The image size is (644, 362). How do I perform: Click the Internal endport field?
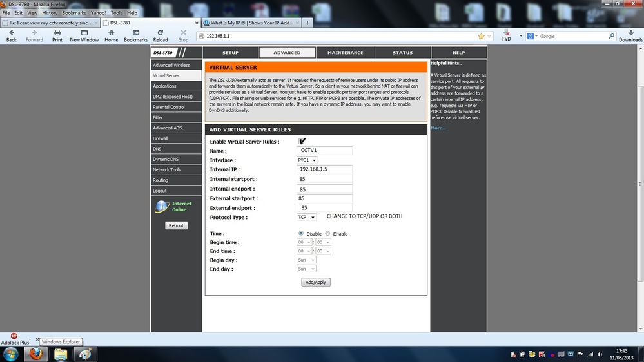pyautogui.click(x=324, y=189)
